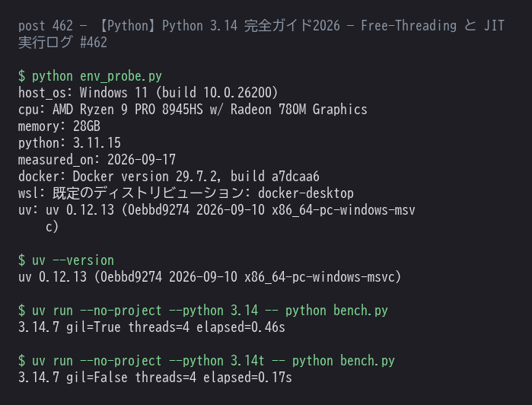The height and width of the screenshot is (405, 532).
Task: Click the 'wsl:' line mentioning docker-desktop
Action: click(x=186, y=193)
